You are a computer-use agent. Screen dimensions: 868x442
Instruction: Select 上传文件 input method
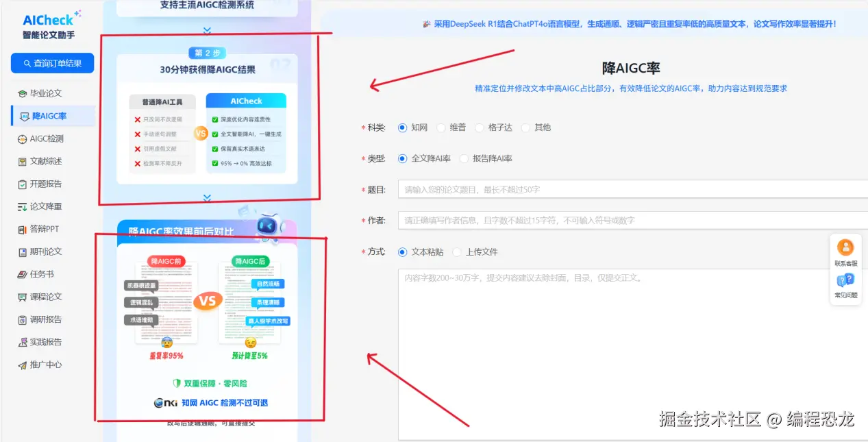[457, 251]
